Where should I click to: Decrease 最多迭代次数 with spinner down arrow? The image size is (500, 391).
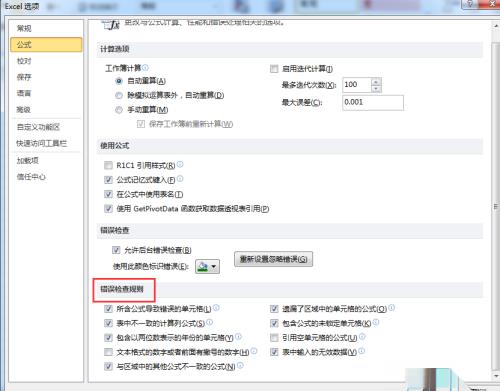click(376, 89)
